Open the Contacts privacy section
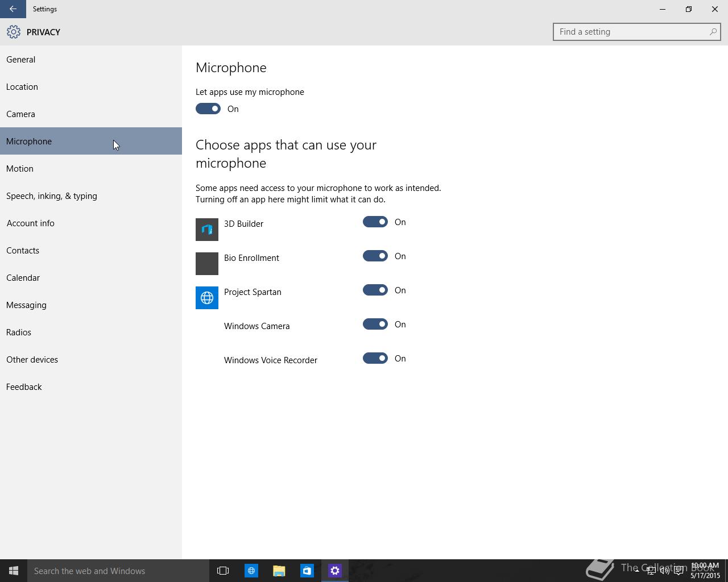The image size is (728, 582). click(x=91, y=250)
